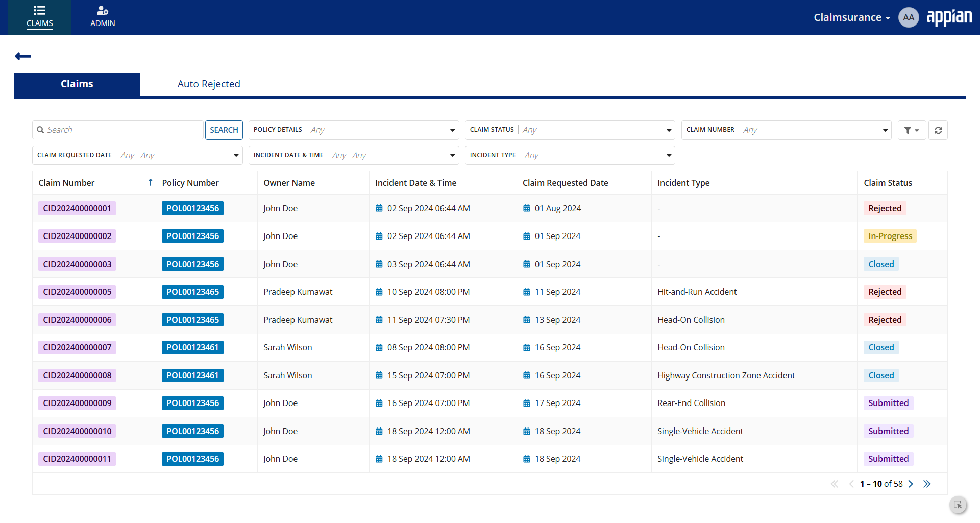The width and height of the screenshot is (980, 523).
Task: Click the back arrow icon
Action: tap(23, 56)
